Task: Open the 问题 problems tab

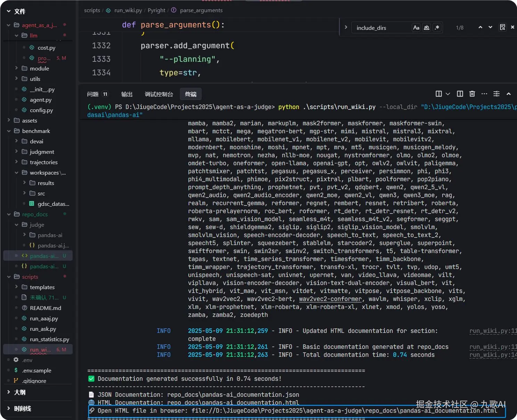Action: pyautogui.click(x=93, y=94)
